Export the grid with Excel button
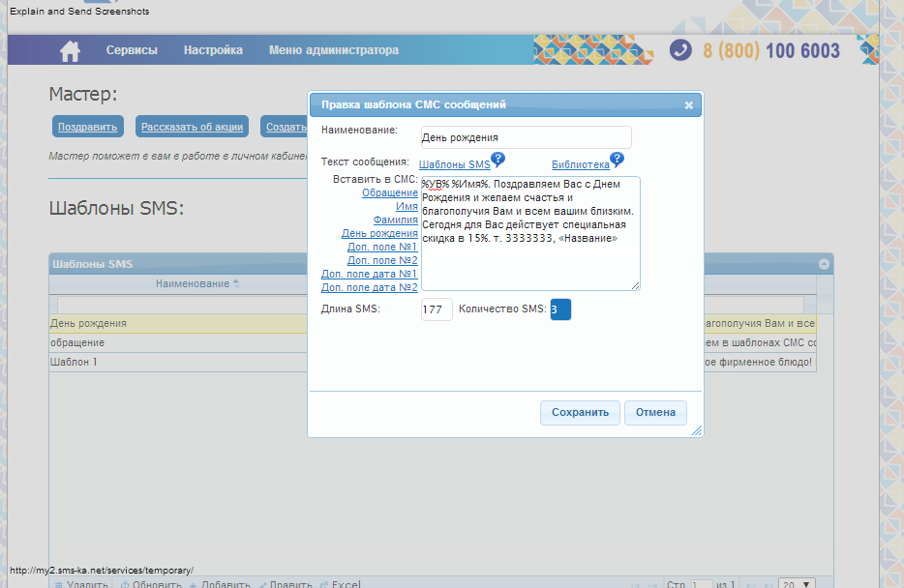904x588 pixels. (x=341, y=584)
